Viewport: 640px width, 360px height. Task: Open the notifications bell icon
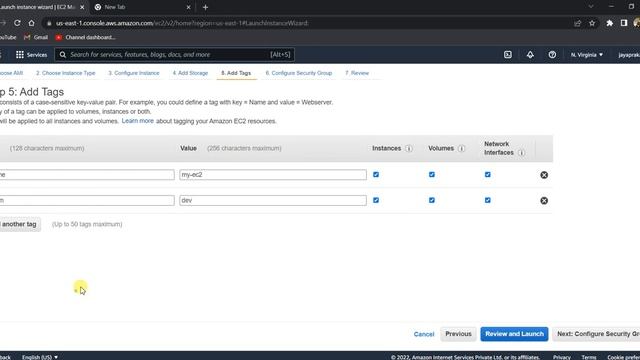tap(530, 55)
